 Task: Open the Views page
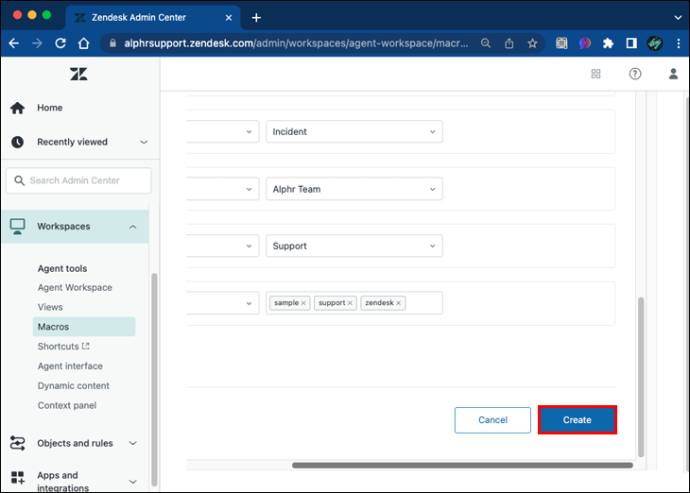(x=50, y=307)
